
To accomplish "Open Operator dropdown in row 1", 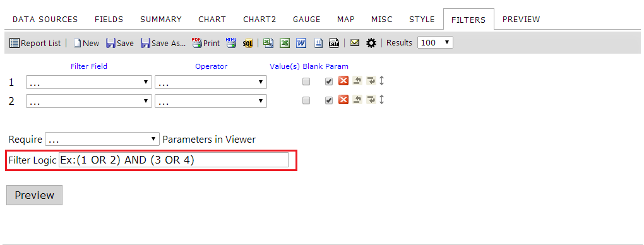I will pos(211,82).
